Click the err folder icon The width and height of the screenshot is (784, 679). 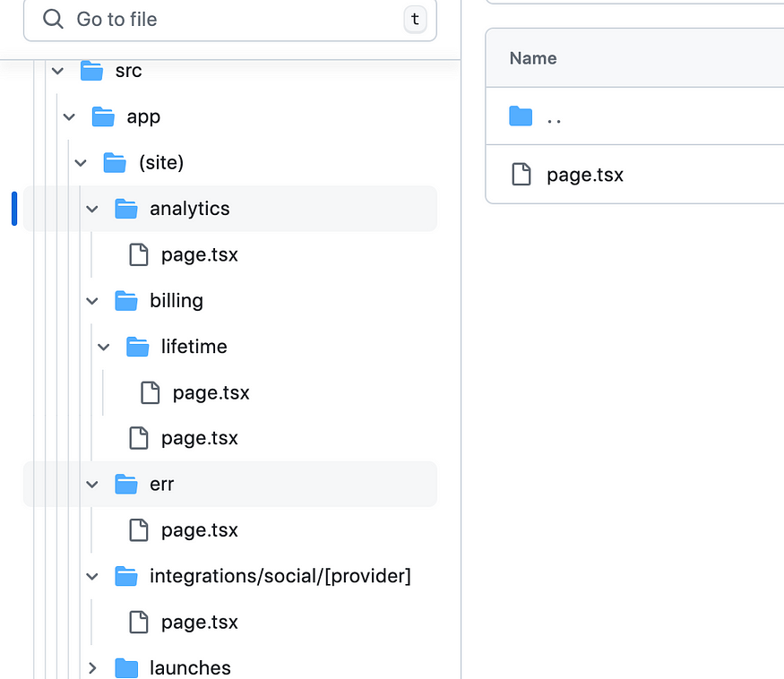[126, 484]
